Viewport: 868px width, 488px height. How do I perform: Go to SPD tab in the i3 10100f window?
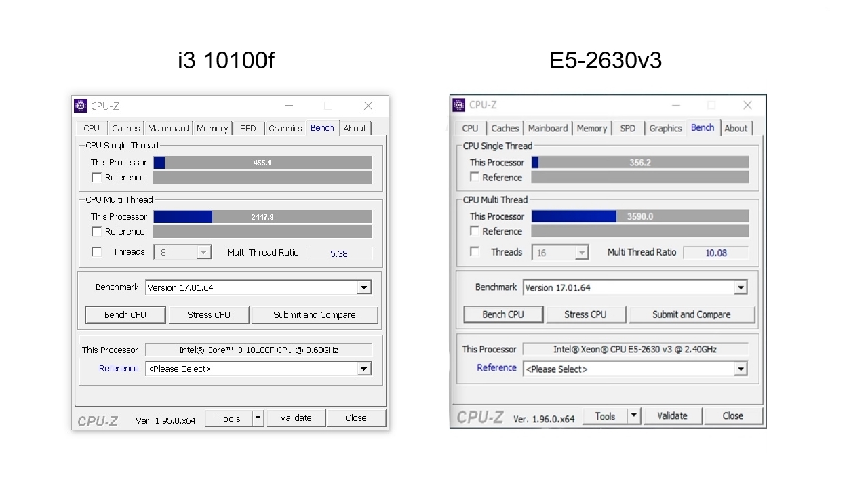click(248, 128)
